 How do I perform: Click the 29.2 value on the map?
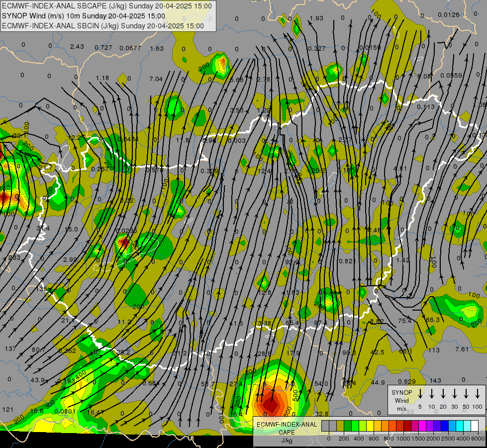click(x=123, y=352)
